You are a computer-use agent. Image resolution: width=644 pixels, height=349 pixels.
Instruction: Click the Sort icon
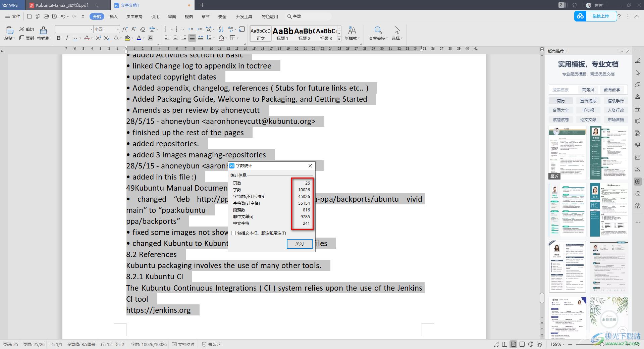click(221, 29)
